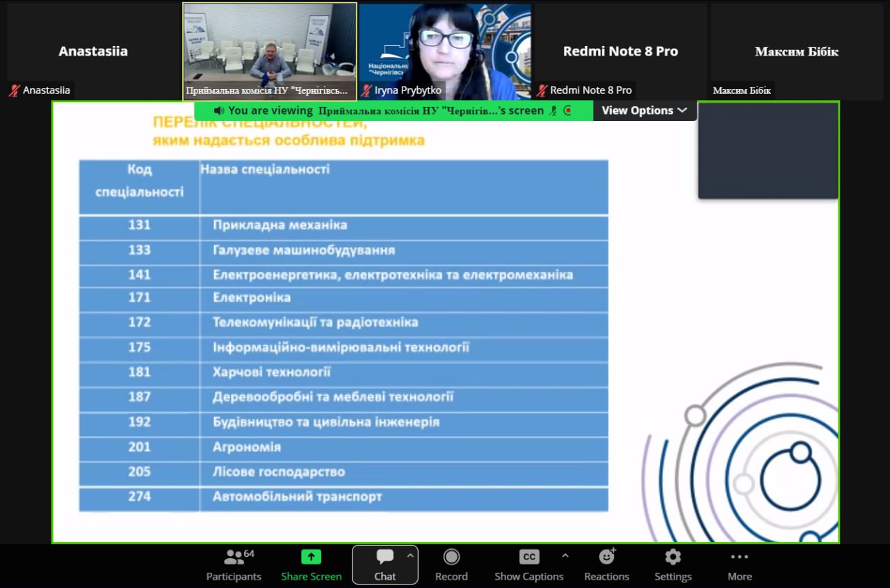Toggle meeting recording with Record button
This screenshot has width=890, height=588.
[451, 557]
